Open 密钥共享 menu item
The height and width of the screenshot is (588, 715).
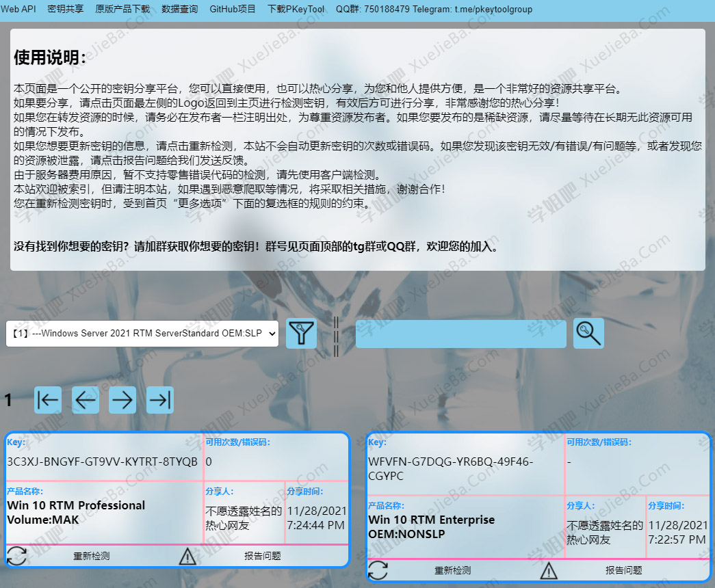tap(65, 9)
